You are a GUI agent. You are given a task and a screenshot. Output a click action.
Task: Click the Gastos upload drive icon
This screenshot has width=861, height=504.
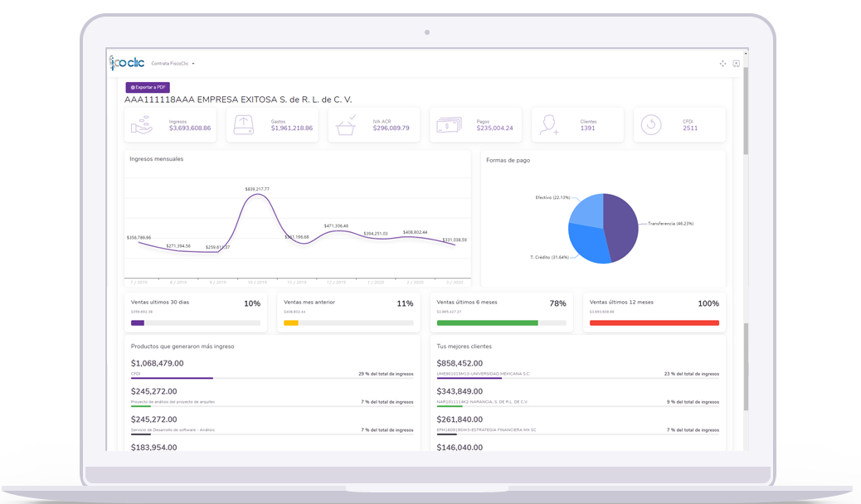(244, 125)
